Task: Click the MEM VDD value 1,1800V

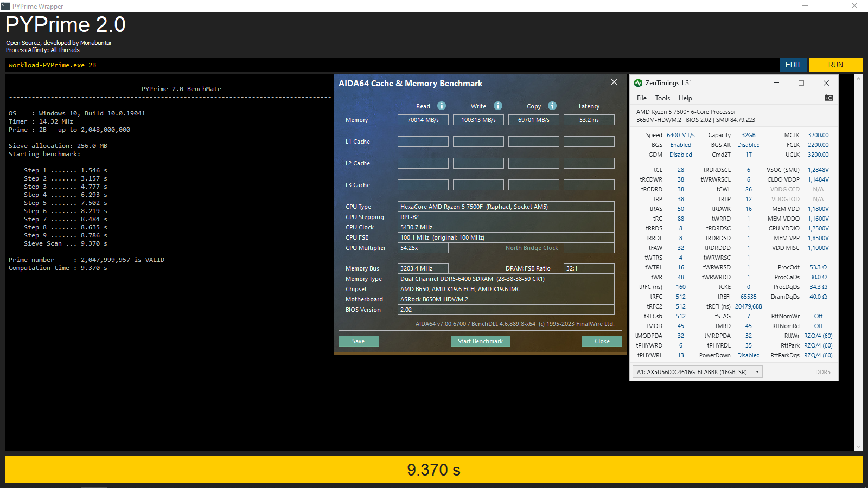Action: [x=818, y=209]
